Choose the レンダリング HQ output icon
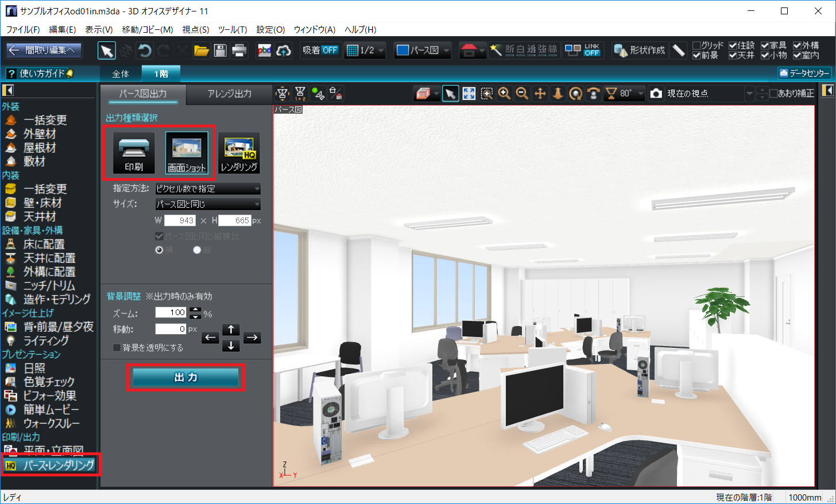The image size is (836, 504). (239, 153)
